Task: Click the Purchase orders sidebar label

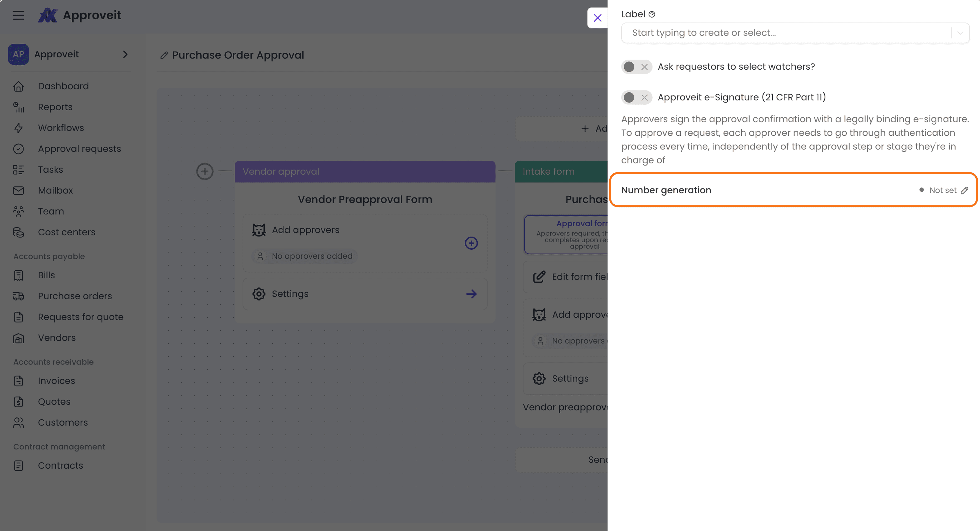Action: pyautogui.click(x=75, y=296)
